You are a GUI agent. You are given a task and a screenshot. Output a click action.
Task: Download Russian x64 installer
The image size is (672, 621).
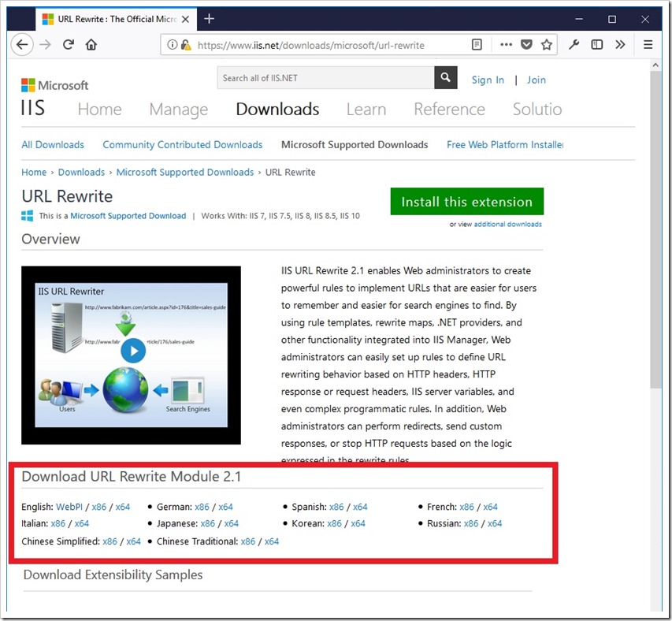tap(495, 524)
